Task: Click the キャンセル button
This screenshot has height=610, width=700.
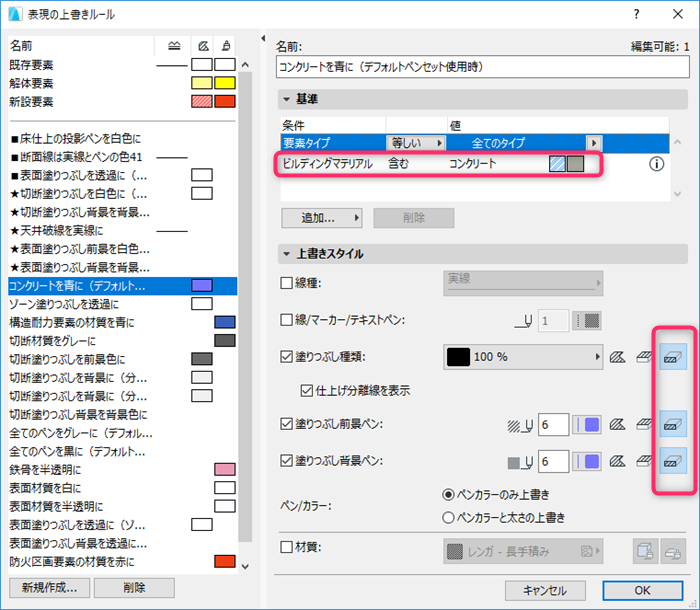Action: pyautogui.click(x=545, y=591)
